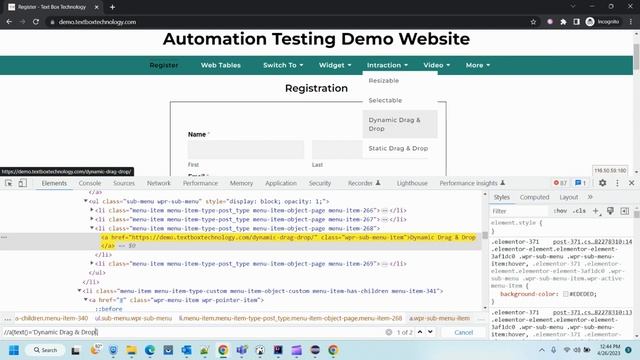Open DevTools three-dot customize menu
The height and width of the screenshot is (360, 640).
(617, 183)
